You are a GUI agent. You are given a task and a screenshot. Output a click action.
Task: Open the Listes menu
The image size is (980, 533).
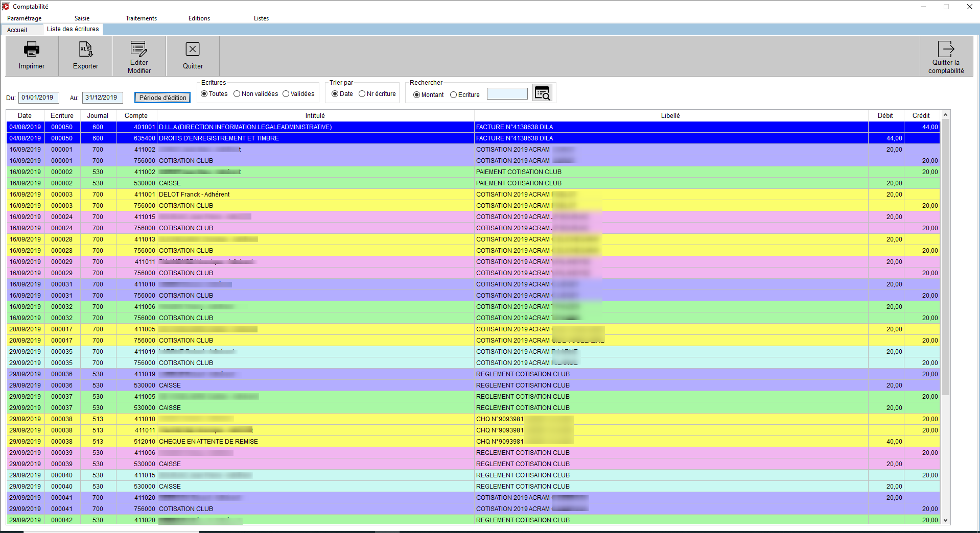click(x=261, y=18)
